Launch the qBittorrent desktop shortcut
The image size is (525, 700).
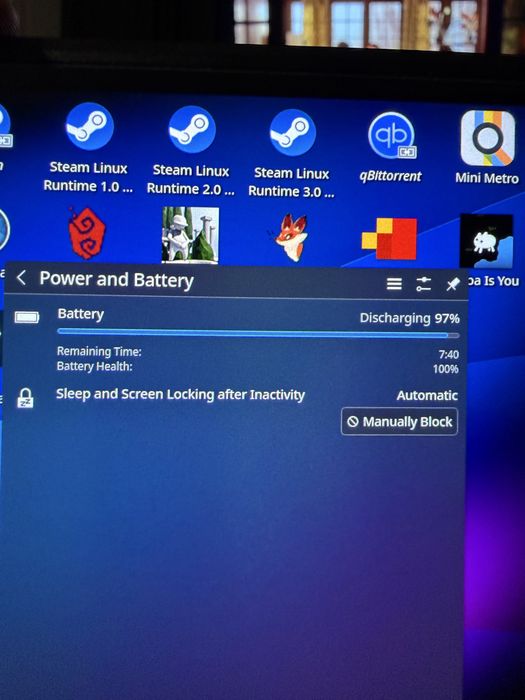point(392,135)
